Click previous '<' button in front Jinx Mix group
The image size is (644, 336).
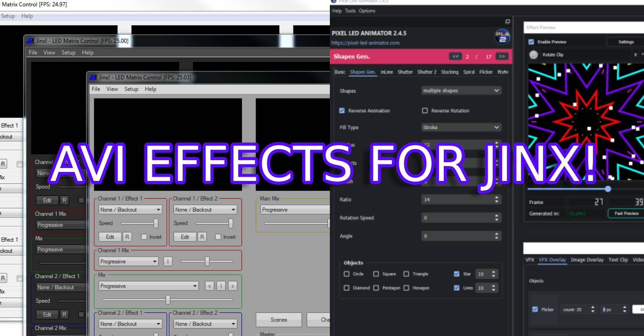pyautogui.click(x=210, y=286)
